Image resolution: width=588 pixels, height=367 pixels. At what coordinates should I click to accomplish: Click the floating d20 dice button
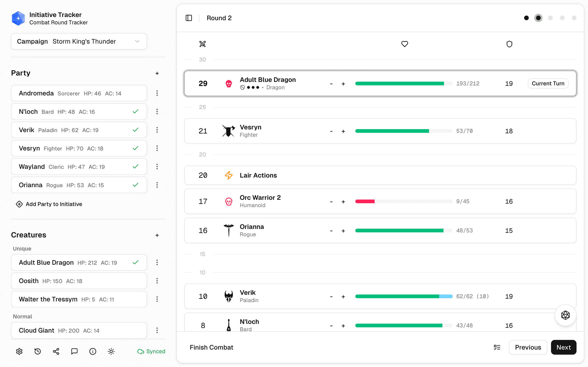[x=565, y=315]
